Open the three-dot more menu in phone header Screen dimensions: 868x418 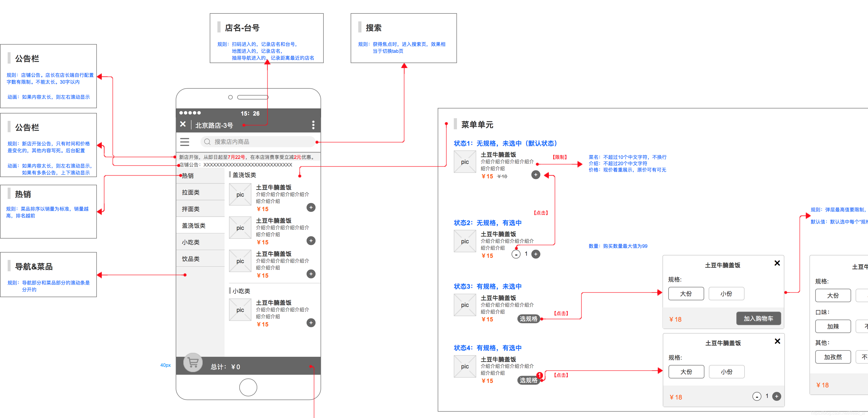313,125
